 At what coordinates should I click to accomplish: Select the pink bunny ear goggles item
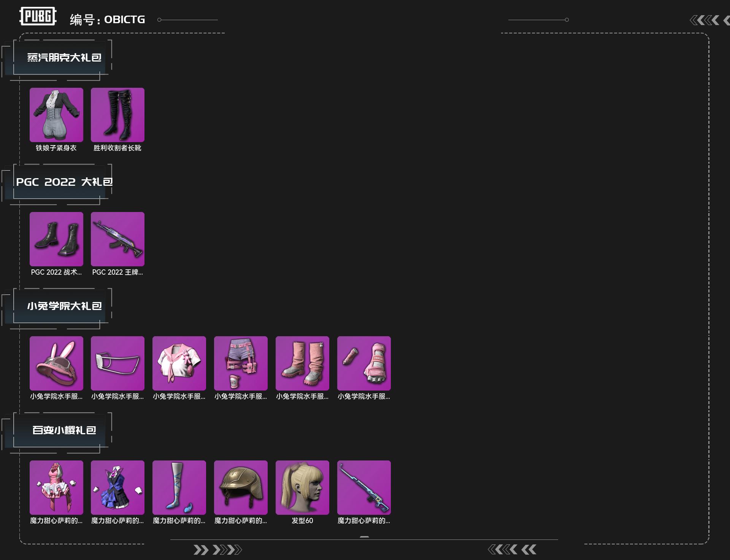coord(56,363)
